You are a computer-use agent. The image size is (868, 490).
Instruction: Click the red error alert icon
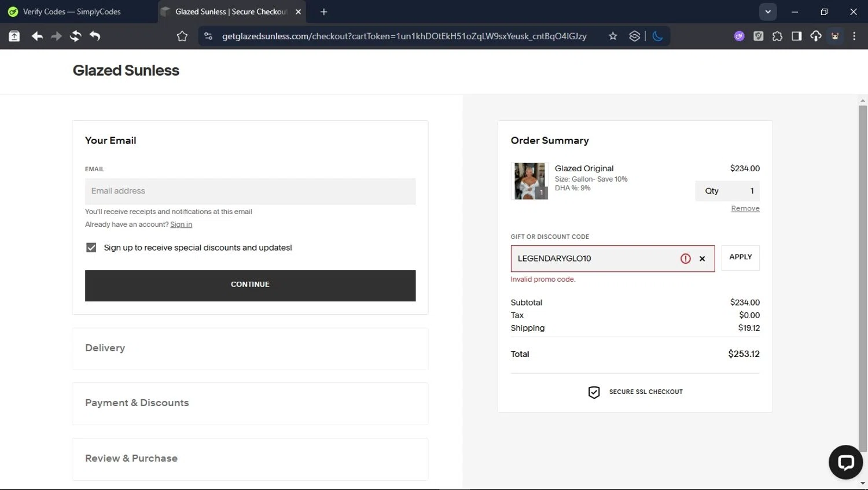[685, 259]
